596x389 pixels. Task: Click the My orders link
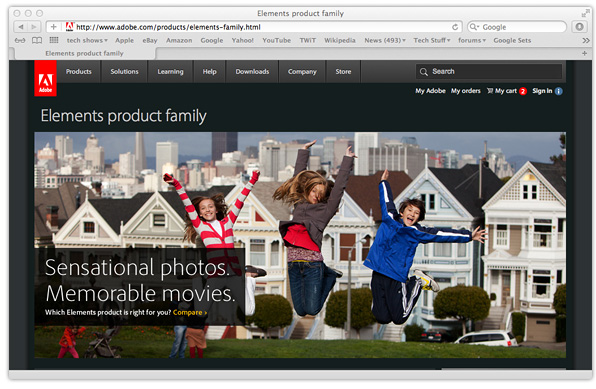pyautogui.click(x=466, y=91)
